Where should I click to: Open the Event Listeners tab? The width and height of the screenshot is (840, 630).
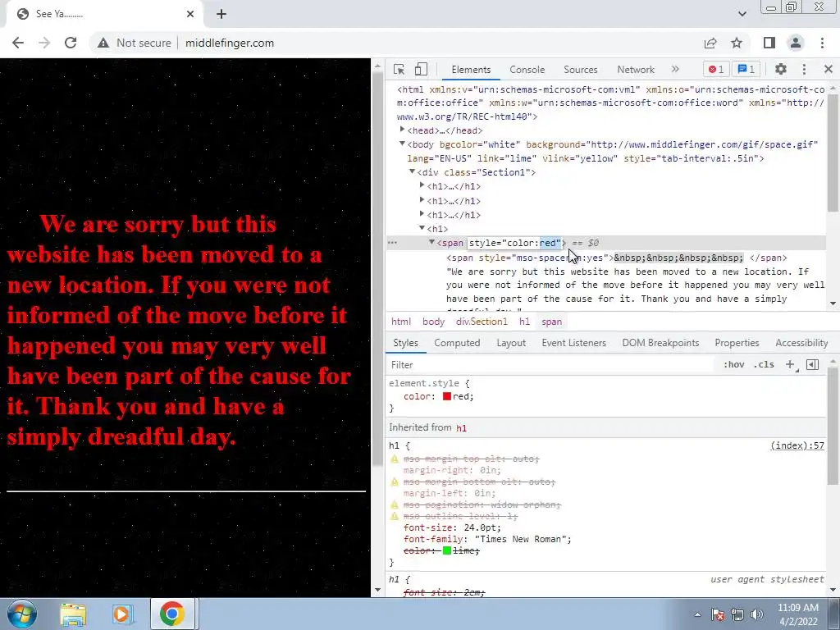[573, 343]
